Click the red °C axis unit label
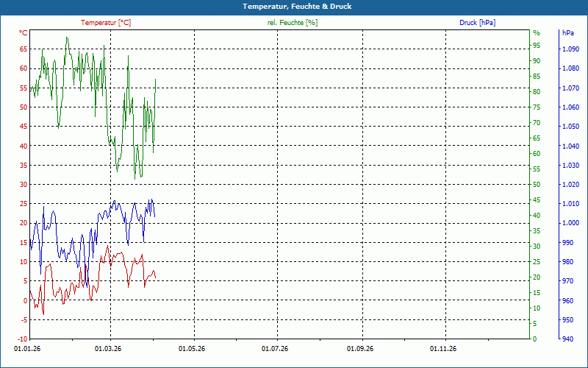This screenshot has height=368, width=588. pyautogui.click(x=24, y=33)
